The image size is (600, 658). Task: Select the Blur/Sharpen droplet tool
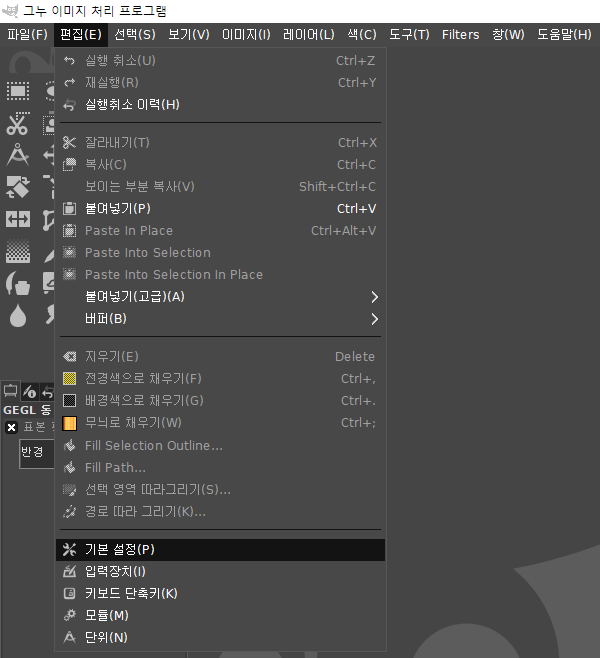tap(18, 315)
